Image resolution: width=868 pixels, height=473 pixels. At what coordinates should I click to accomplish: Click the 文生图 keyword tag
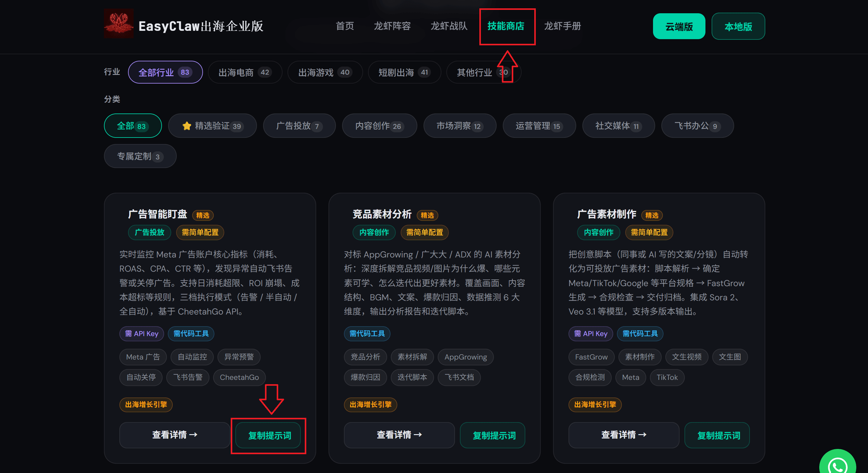(x=730, y=357)
